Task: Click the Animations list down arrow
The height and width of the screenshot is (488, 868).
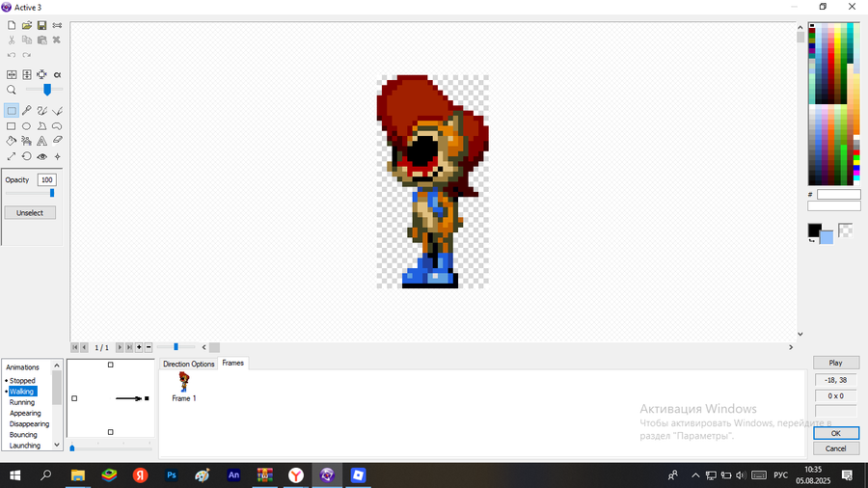Action: pyautogui.click(x=57, y=445)
